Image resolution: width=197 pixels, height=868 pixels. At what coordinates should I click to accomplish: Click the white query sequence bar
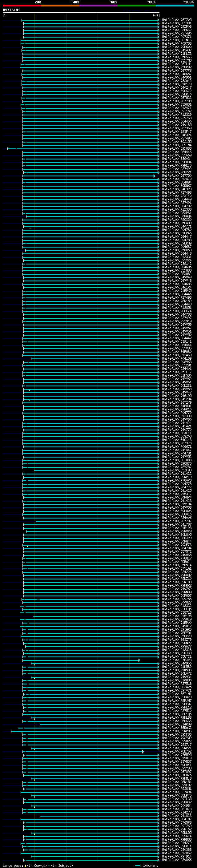point(81,13)
